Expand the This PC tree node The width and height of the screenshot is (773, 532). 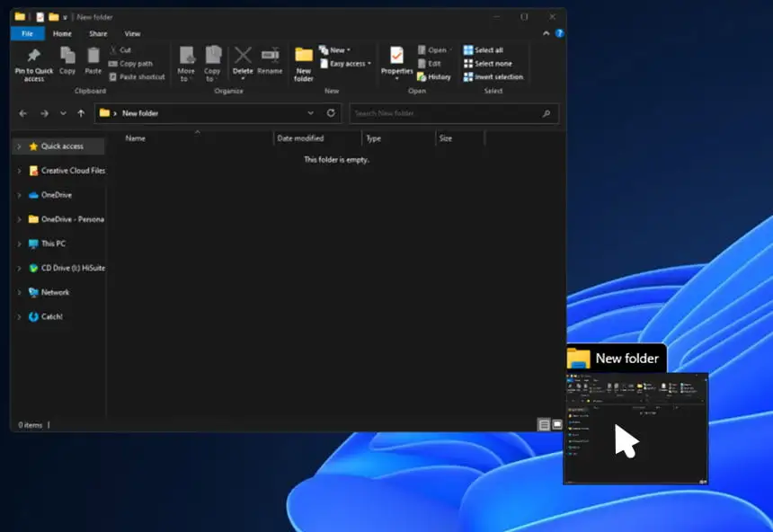point(19,244)
